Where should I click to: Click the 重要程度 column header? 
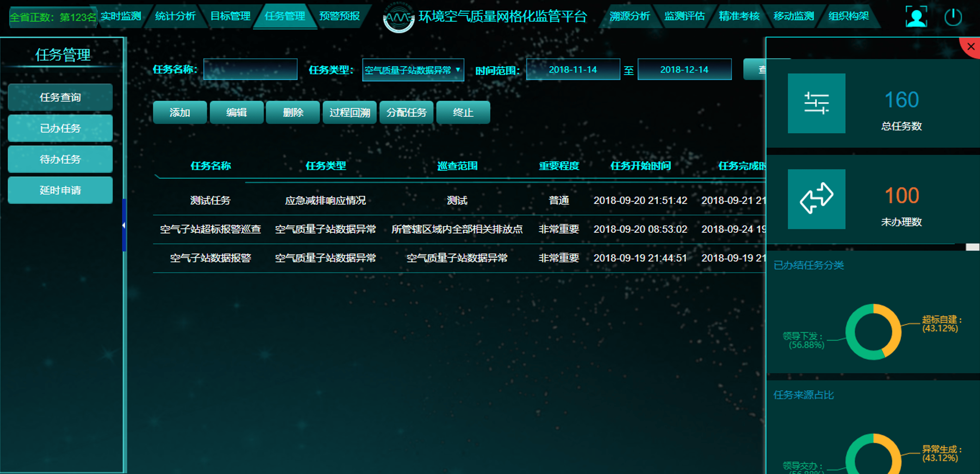point(559,166)
